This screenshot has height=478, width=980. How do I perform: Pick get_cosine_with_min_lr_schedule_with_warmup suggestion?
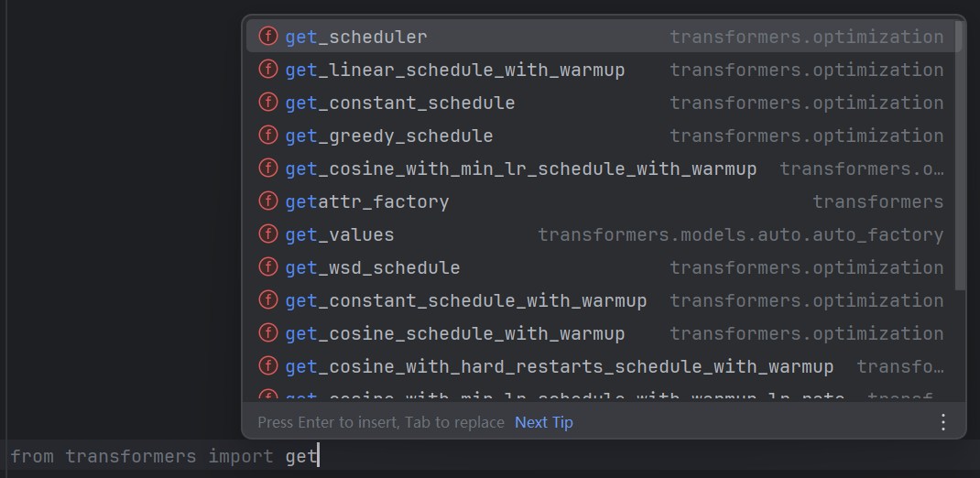pyautogui.click(x=600, y=168)
